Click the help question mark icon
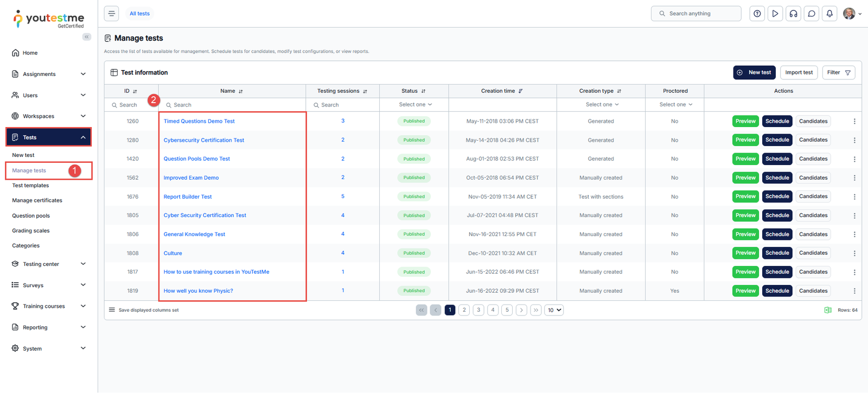868x393 pixels. tap(757, 14)
